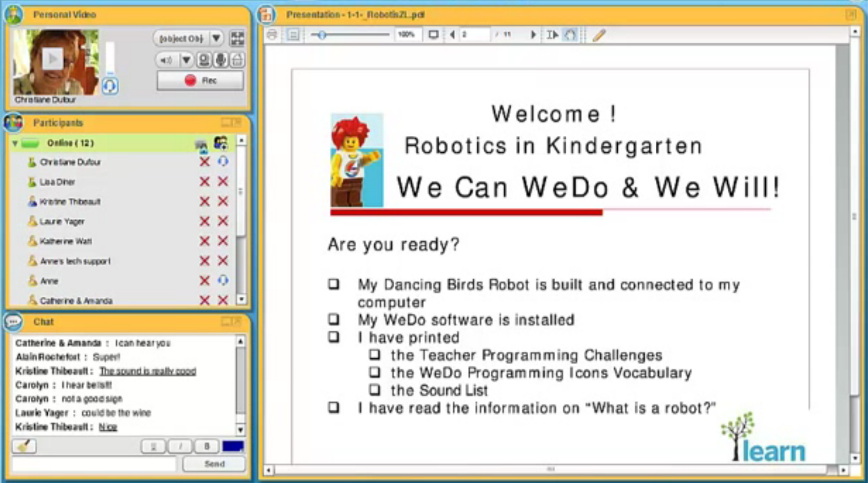Toggle the microphone icon

[221, 60]
